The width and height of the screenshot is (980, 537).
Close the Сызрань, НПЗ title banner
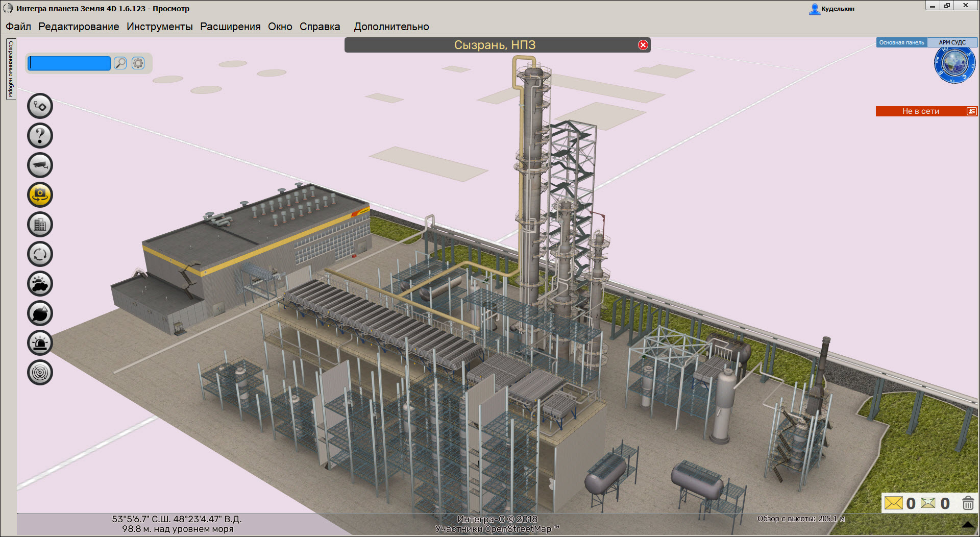tap(643, 45)
